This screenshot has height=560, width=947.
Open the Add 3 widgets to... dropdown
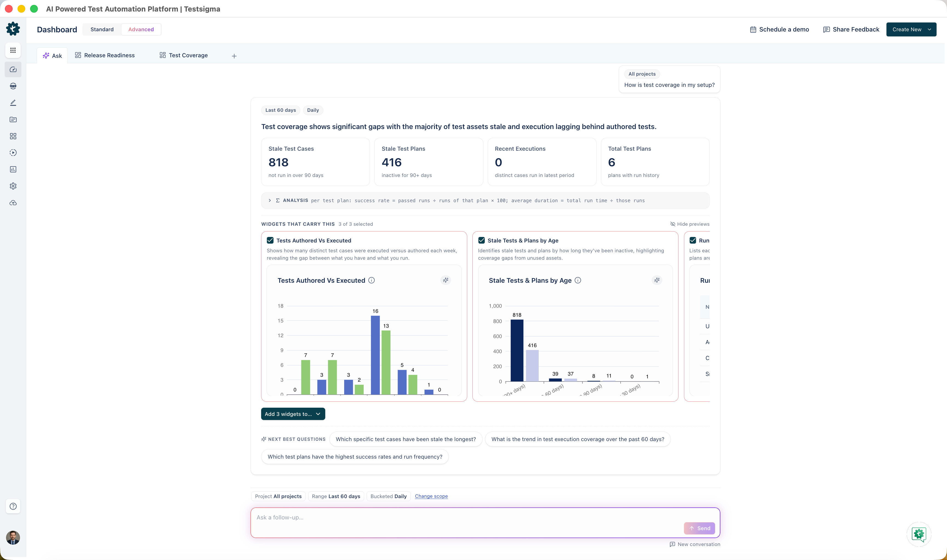pyautogui.click(x=293, y=414)
